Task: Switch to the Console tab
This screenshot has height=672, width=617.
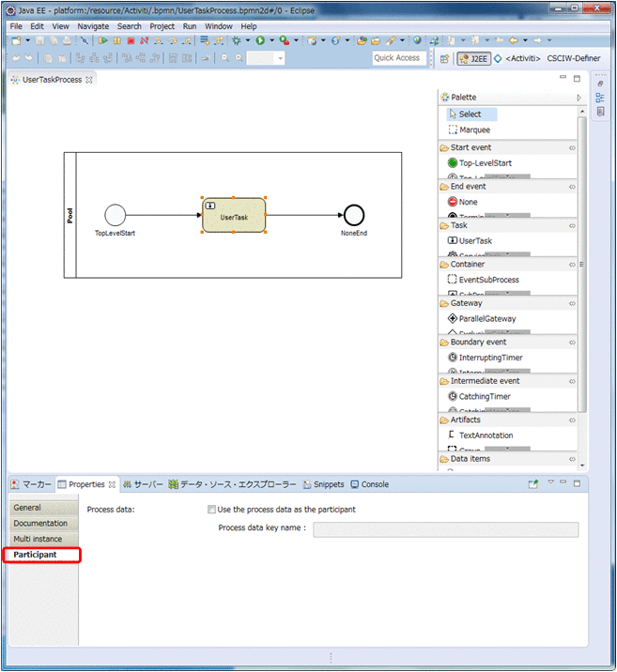Action: coord(374,484)
